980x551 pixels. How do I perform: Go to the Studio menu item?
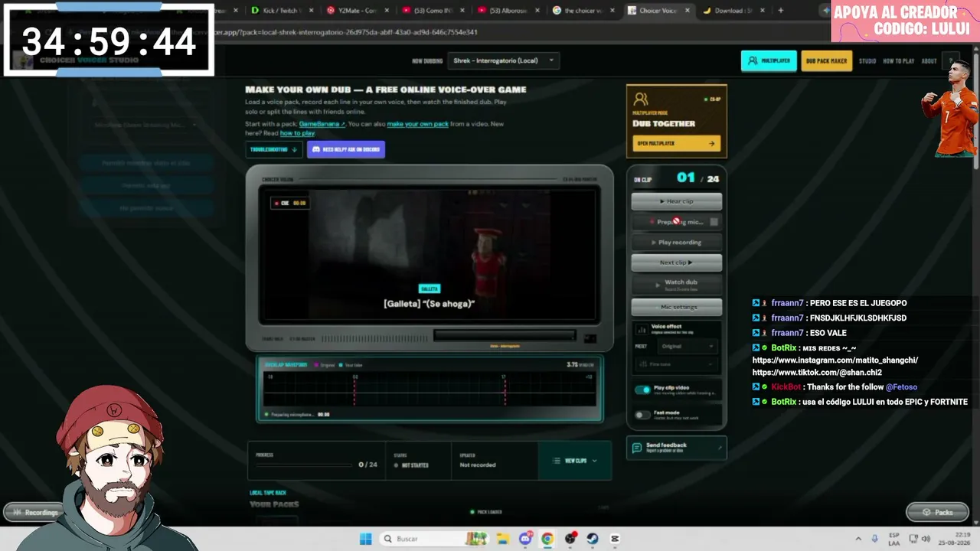(867, 61)
